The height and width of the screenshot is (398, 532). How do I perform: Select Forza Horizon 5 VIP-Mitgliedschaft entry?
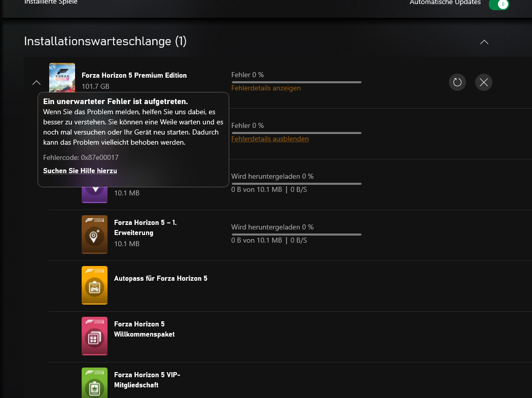point(147,380)
